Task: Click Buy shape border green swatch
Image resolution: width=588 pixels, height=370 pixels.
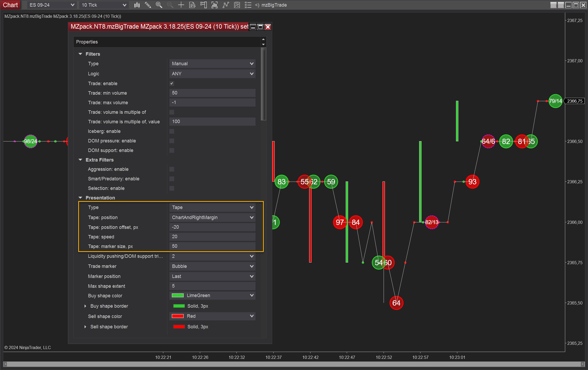Action: point(179,306)
